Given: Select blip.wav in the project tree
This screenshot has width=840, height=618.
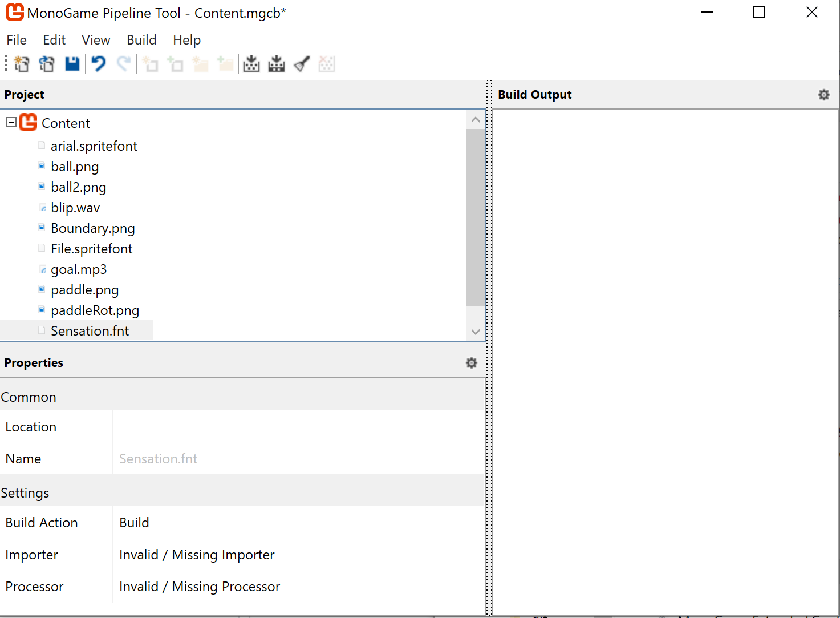Looking at the screenshot, I should coord(75,207).
